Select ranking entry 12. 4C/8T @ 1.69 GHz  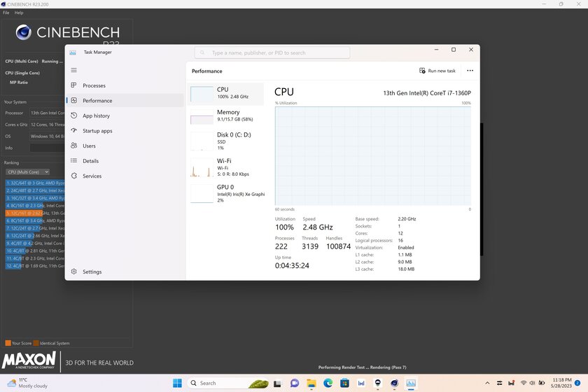(35, 265)
